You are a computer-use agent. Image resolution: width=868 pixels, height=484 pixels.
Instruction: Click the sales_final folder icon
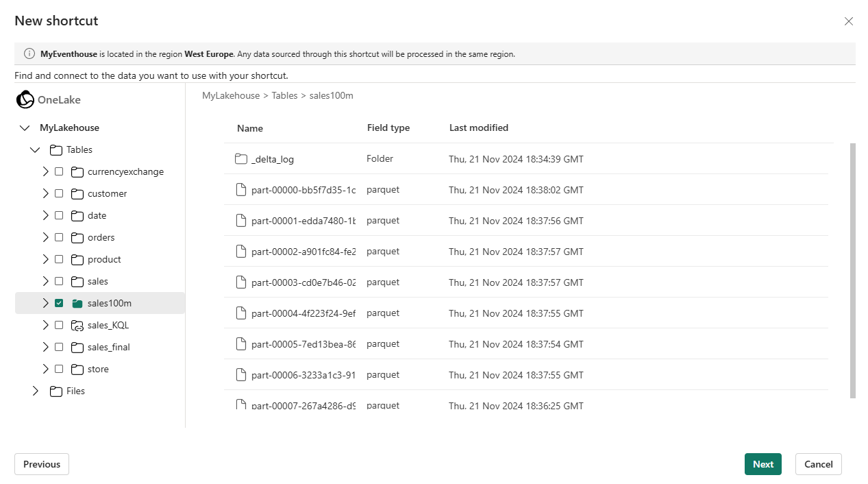click(x=77, y=347)
